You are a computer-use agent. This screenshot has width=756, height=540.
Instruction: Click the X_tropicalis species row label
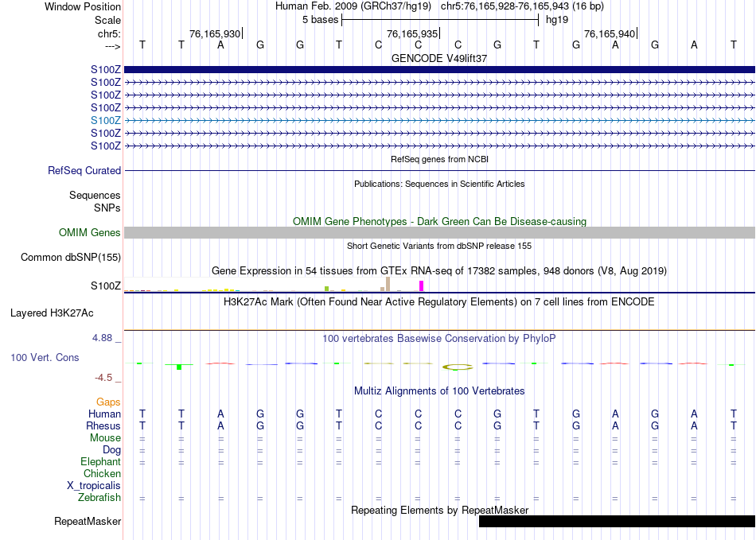click(94, 486)
